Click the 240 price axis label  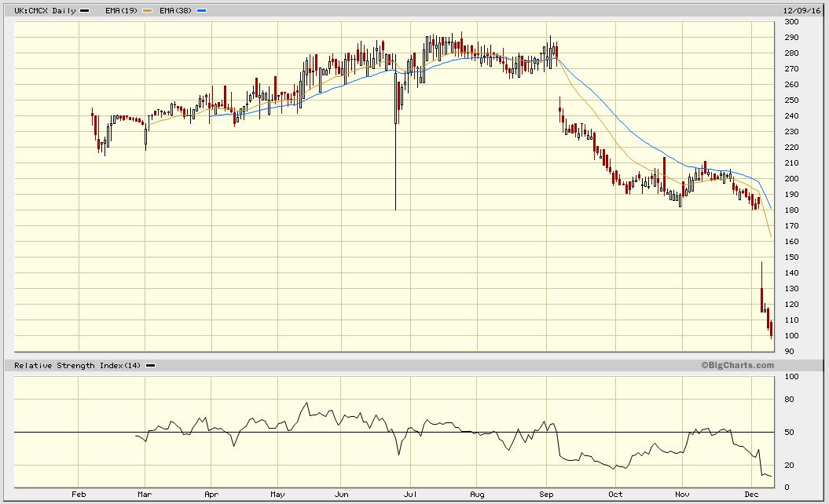791,115
